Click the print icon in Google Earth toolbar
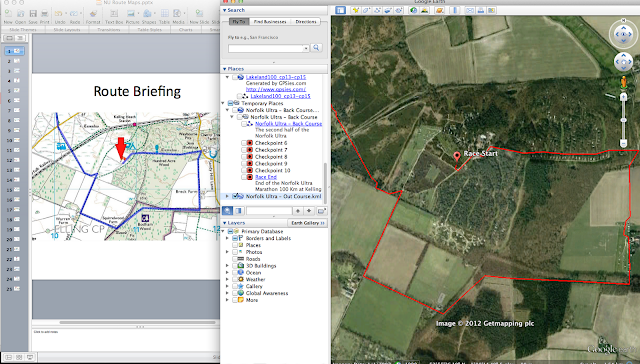Image resolution: width=640 pixels, height=364 pixels. coord(480,10)
